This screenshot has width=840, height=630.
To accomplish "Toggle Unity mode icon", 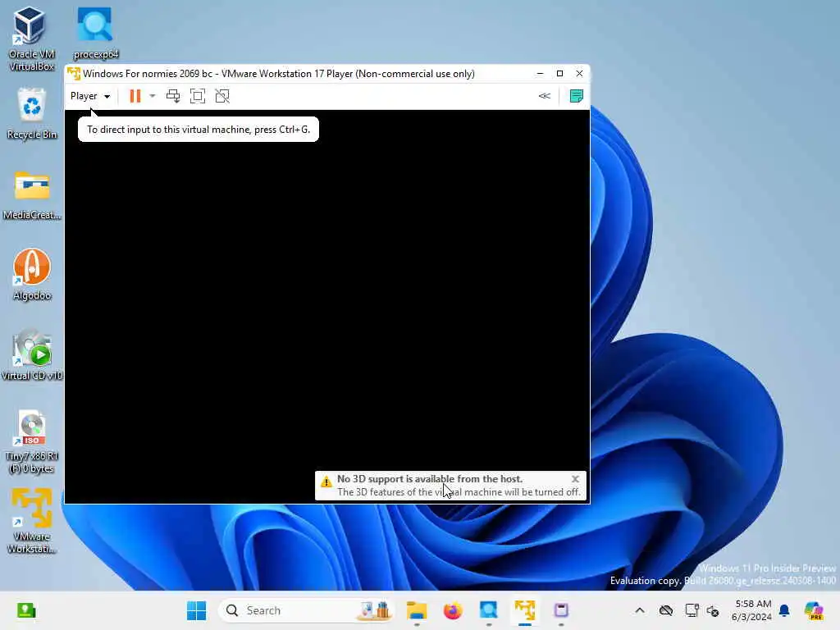I will tap(222, 96).
